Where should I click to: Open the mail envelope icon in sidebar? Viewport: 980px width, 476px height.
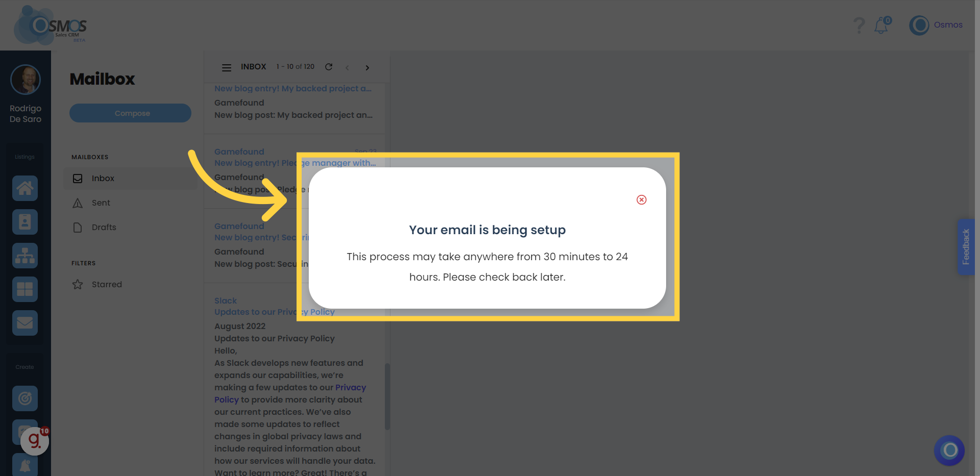[x=25, y=323]
